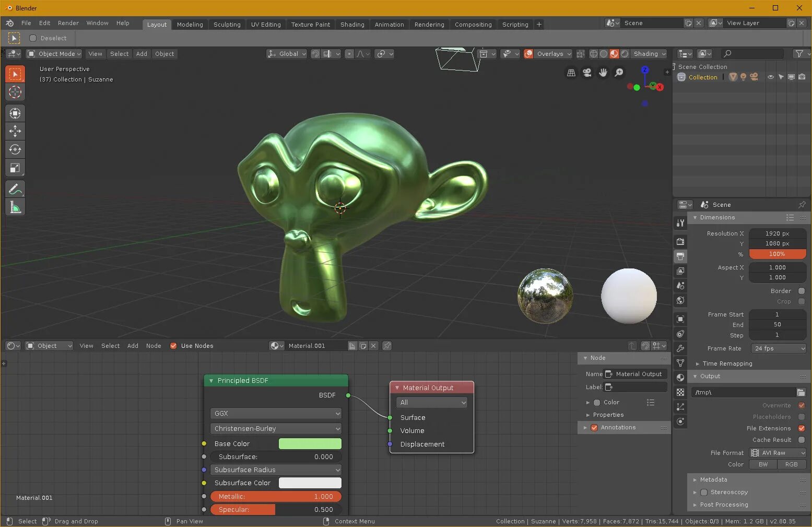Screen dimensions: 812x527
Task: Activate the Rotate tool
Action: [15, 149]
